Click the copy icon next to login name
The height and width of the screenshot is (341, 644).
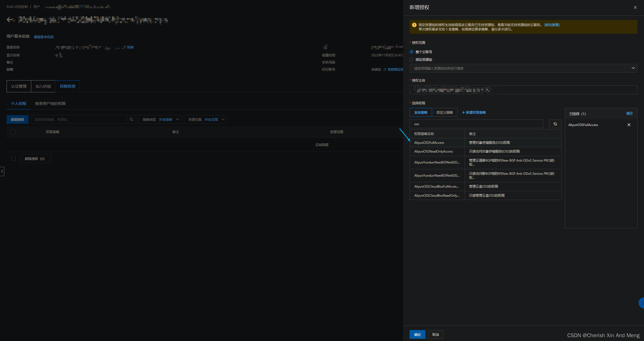124,47
